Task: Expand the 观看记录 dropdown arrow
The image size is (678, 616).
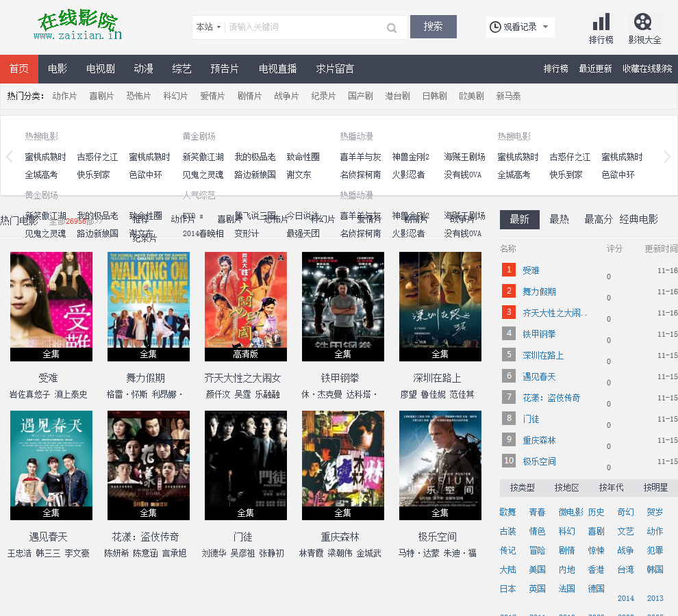Action: pos(546,27)
